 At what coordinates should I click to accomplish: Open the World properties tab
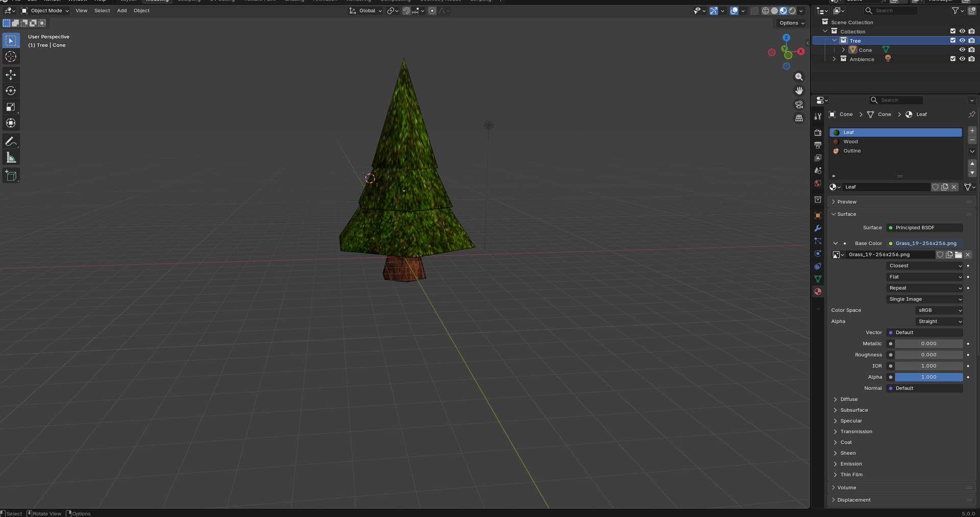click(818, 183)
